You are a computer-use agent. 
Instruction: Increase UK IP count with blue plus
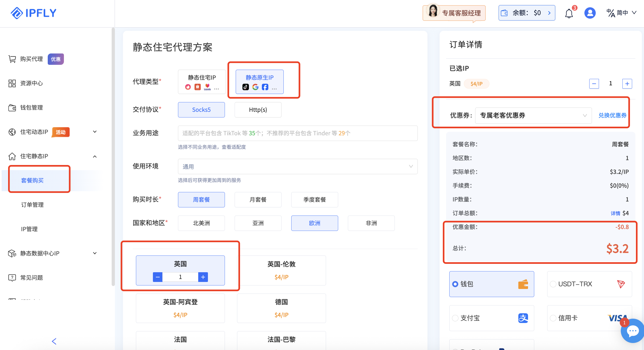tap(203, 277)
